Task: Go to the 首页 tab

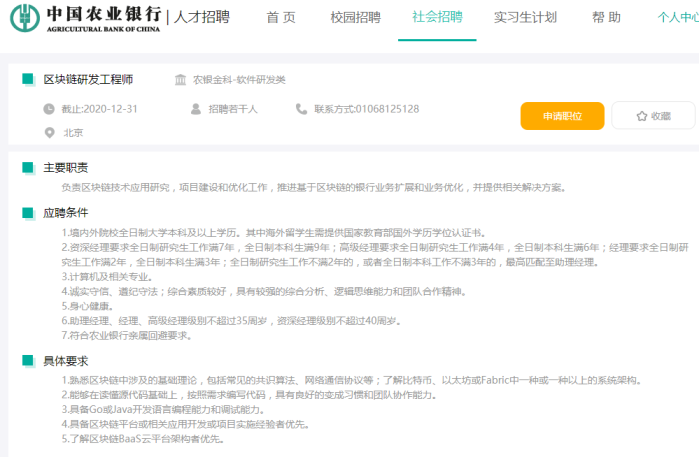Action: point(281,18)
